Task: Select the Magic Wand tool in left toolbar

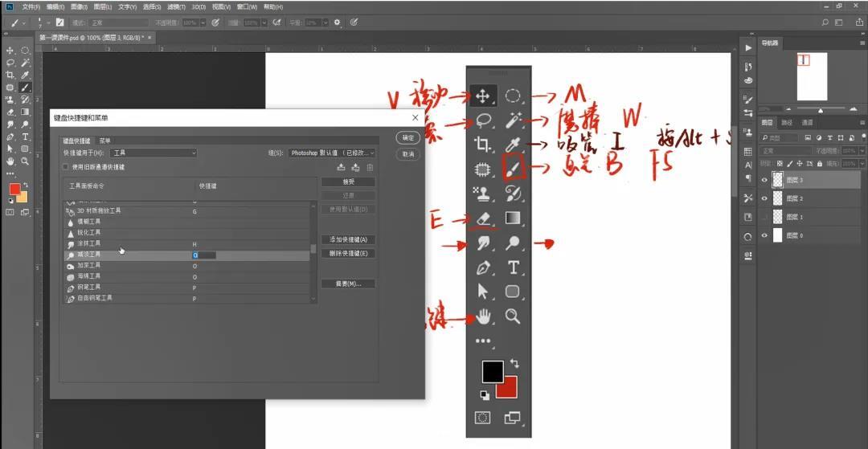Action: point(25,62)
